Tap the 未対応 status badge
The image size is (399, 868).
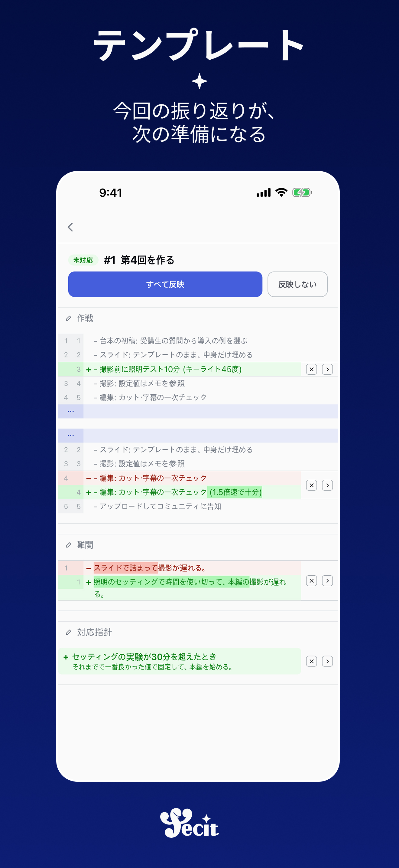[83, 260]
